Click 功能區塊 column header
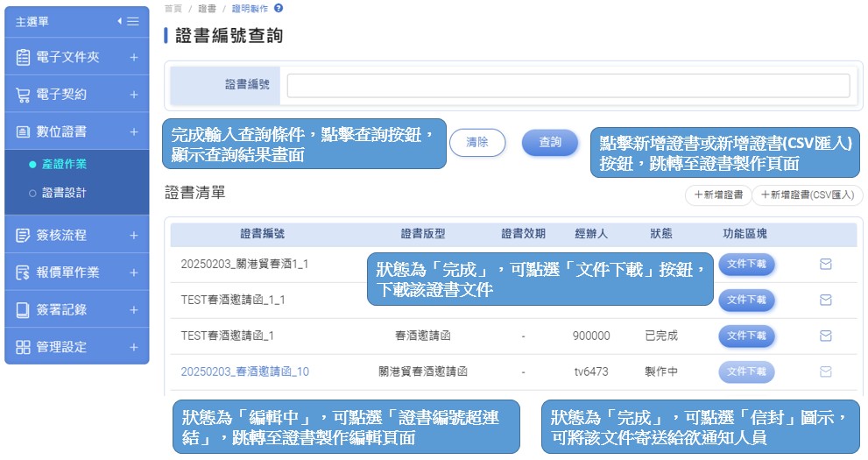The height and width of the screenshot is (460, 868). [745, 234]
